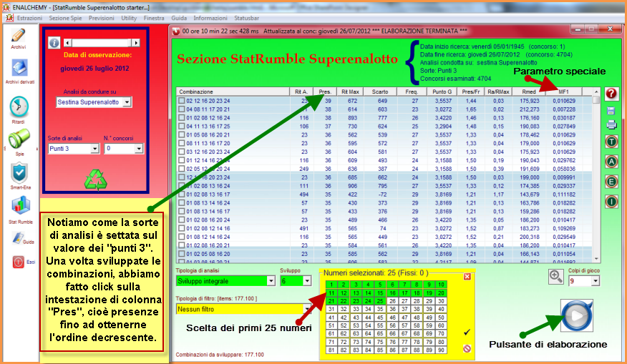
Task: Click the printer icon
Action: 611,125
